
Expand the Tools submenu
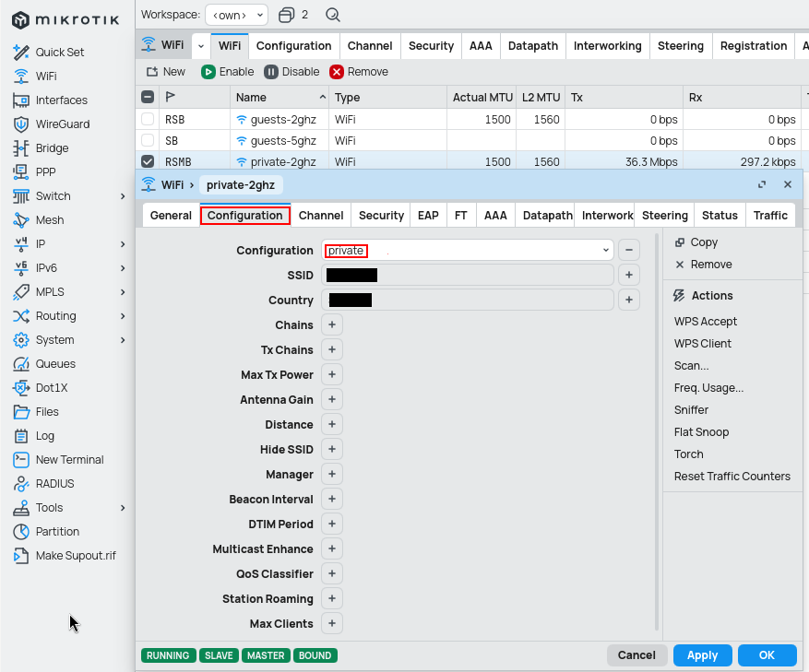coord(123,508)
